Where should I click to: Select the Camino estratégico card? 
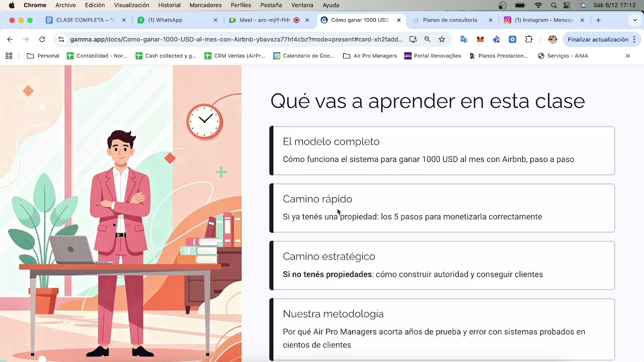(x=442, y=265)
